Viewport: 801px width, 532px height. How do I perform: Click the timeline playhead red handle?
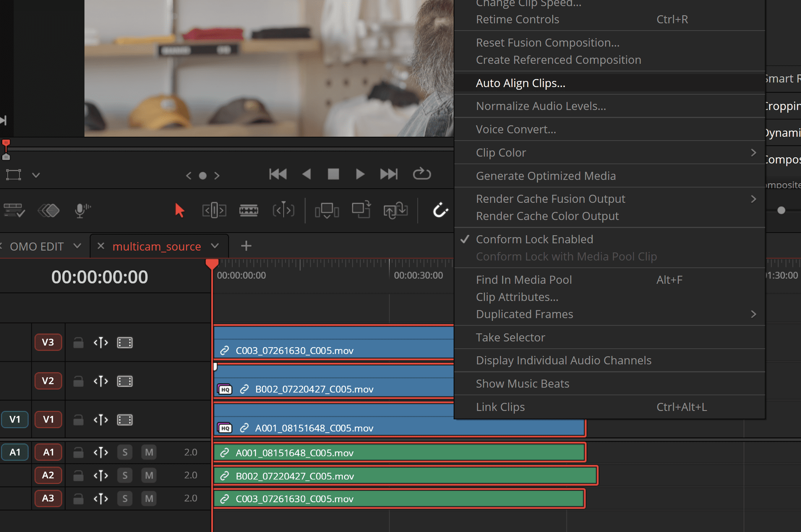pyautogui.click(x=212, y=264)
